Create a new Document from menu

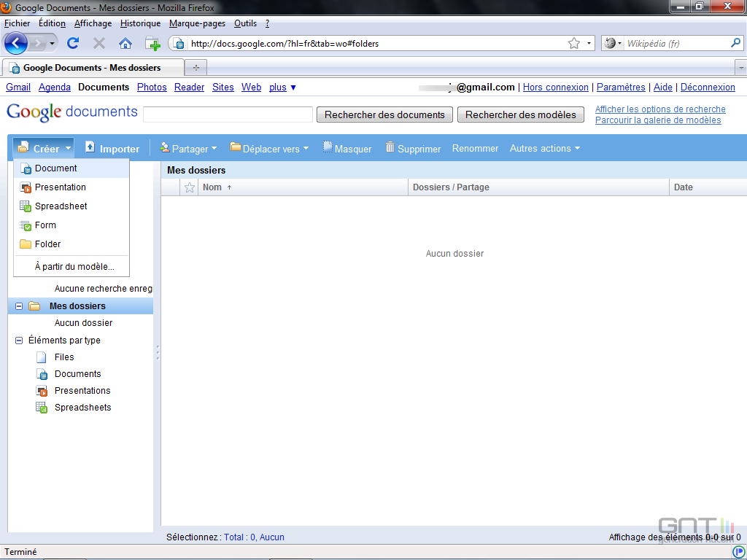[71, 168]
